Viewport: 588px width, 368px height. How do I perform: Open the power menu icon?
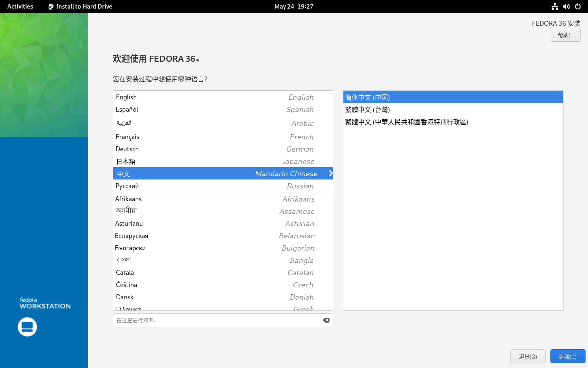click(x=578, y=7)
